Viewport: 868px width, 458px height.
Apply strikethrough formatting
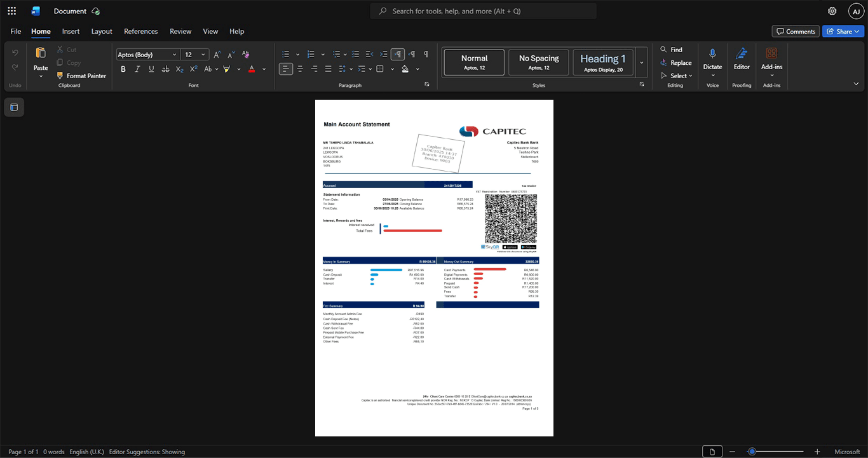point(165,69)
